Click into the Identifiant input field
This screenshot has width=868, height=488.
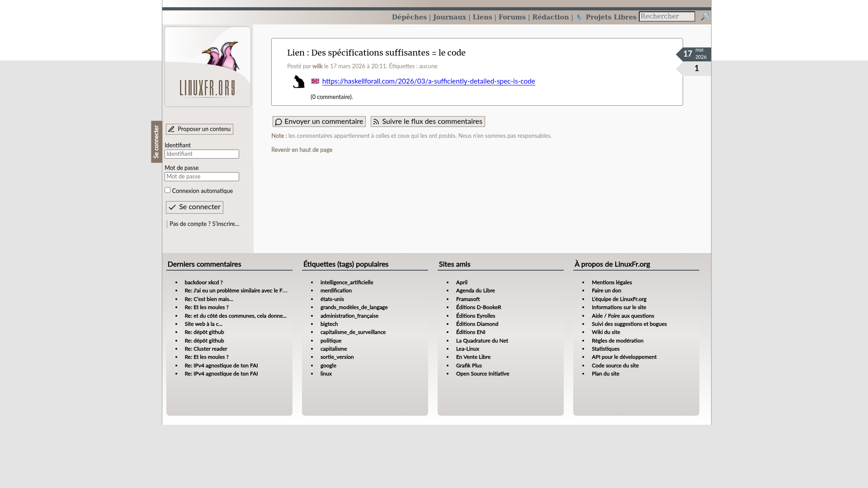202,154
